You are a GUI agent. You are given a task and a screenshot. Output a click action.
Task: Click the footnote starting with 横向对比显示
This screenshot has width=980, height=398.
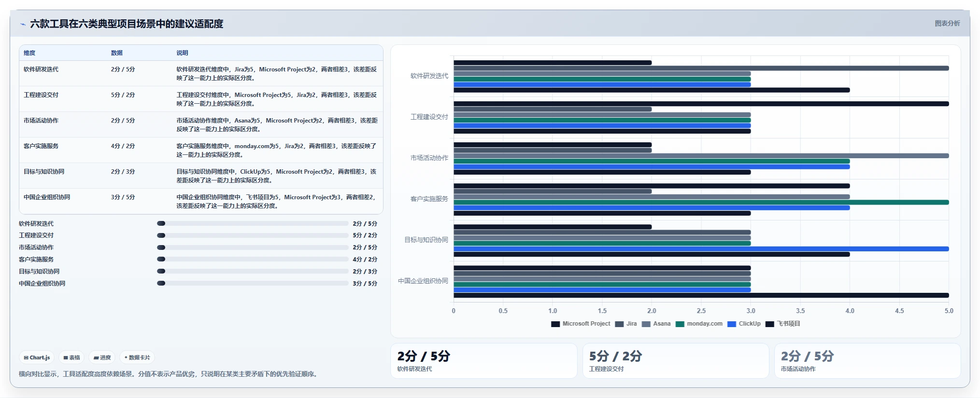pos(169,374)
